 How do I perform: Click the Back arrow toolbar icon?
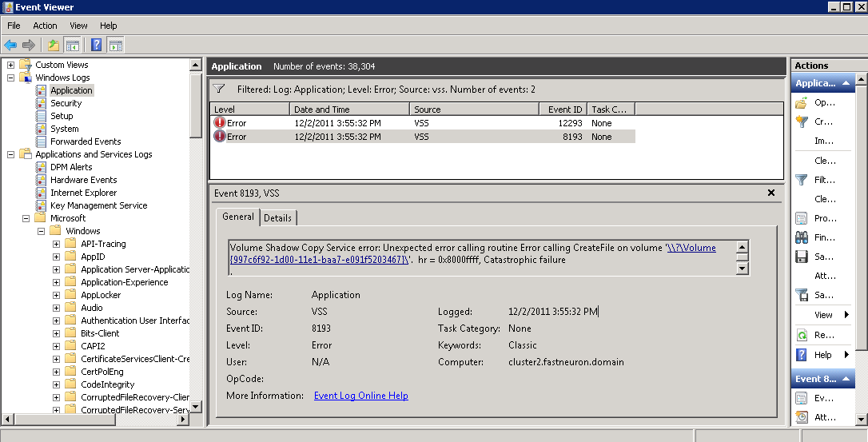pos(10,45)
